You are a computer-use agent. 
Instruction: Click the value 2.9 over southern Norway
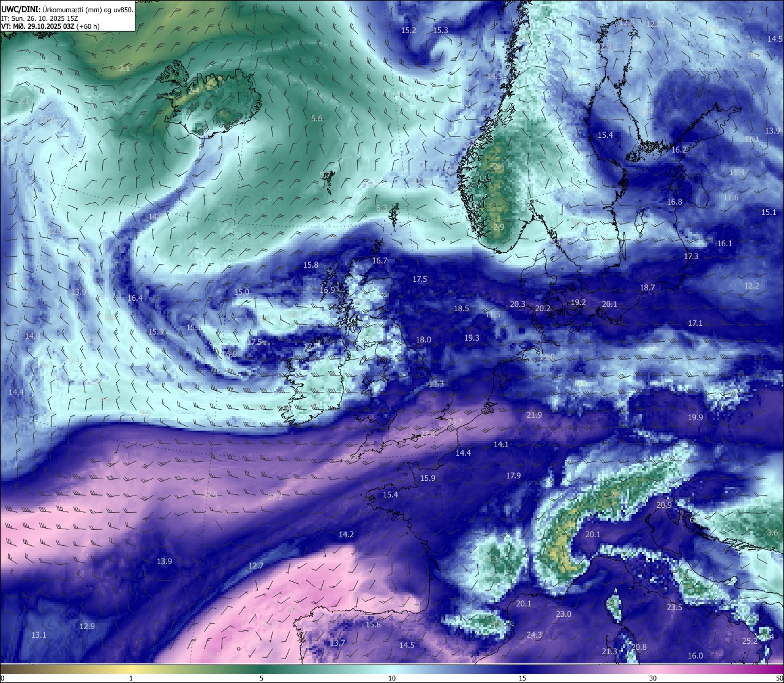499,227
